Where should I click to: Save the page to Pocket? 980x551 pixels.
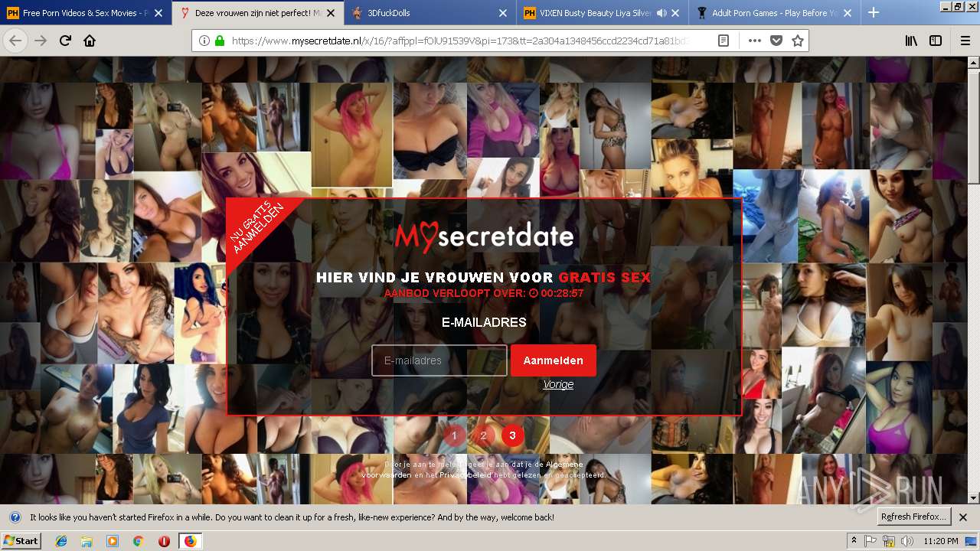pyautogui.click(x=776, y=41)
